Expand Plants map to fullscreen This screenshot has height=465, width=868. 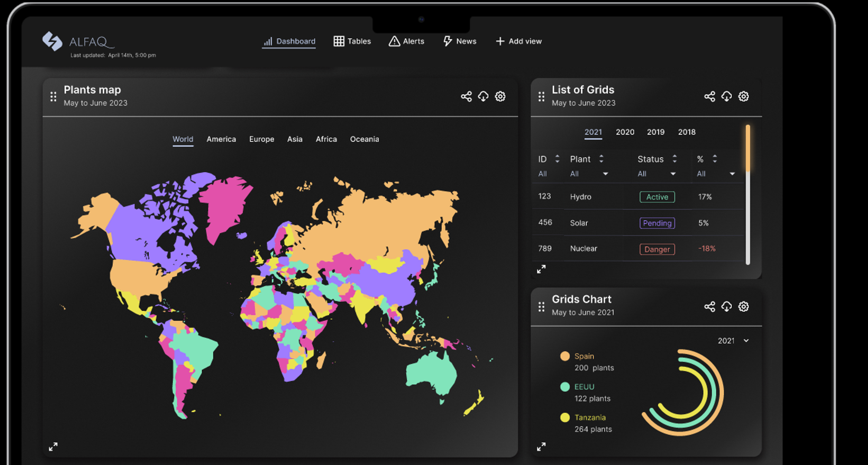[53, 447]
